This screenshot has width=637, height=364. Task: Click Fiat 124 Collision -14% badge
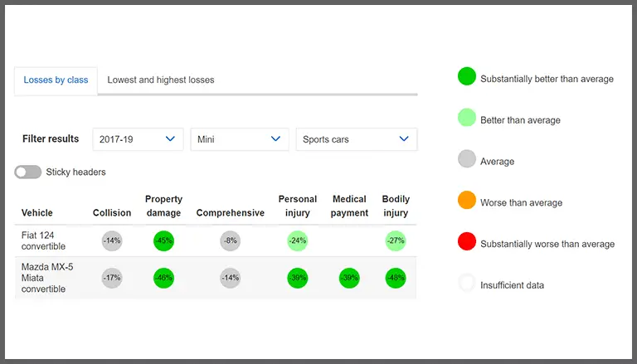tap(112, 241)
